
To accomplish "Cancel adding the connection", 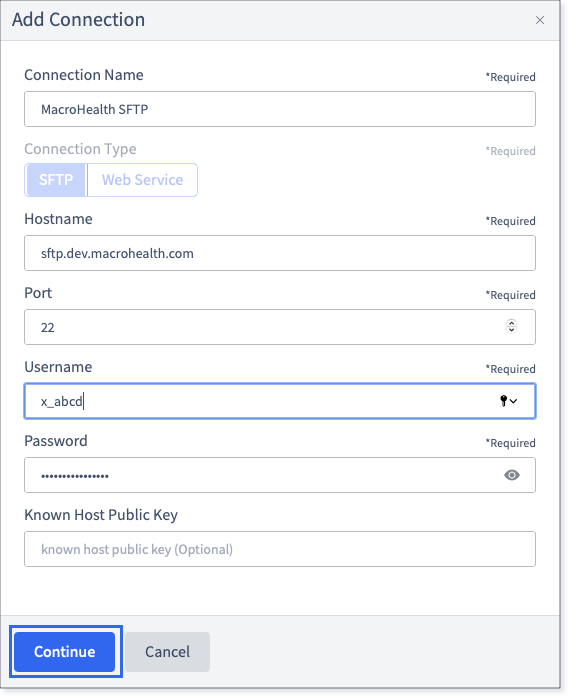I will coord(167,652).
